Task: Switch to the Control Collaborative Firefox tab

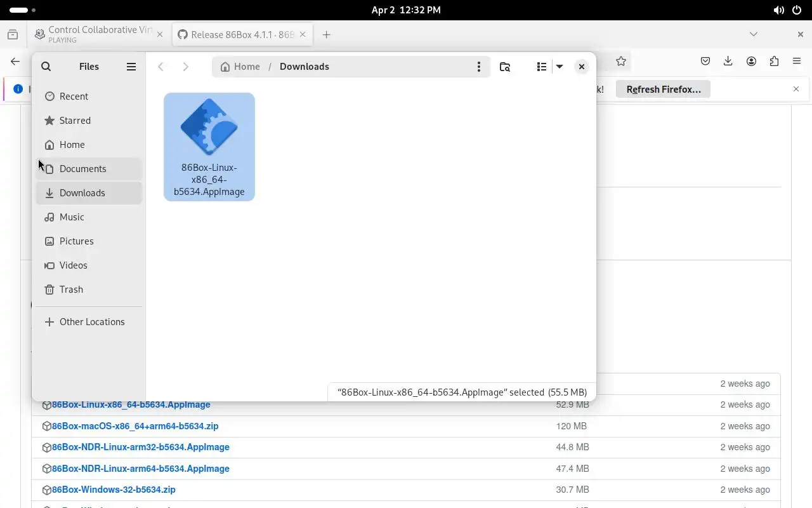Action: pyautogui.click(x=100, y=34)
